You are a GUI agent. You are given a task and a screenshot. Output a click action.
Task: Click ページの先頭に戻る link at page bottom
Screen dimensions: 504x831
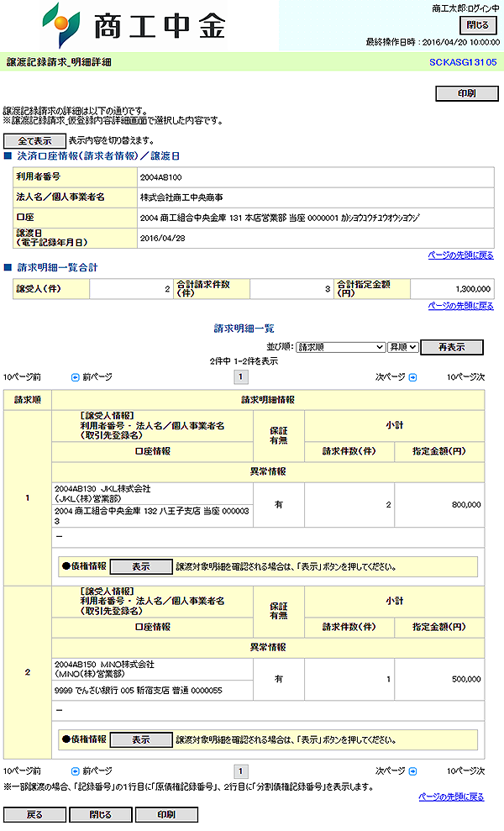click(451, 797)
